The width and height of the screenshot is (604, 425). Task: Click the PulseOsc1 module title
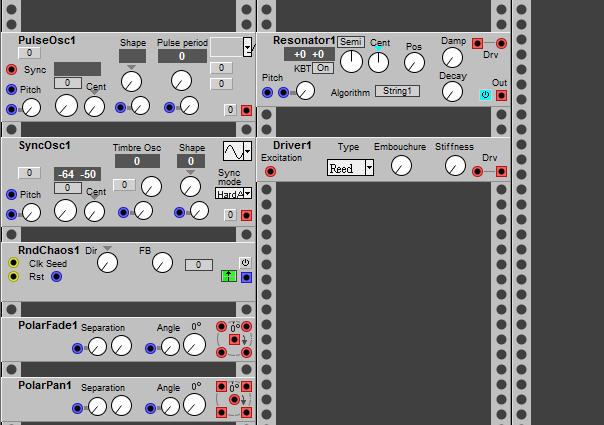(x=47, y=40)
